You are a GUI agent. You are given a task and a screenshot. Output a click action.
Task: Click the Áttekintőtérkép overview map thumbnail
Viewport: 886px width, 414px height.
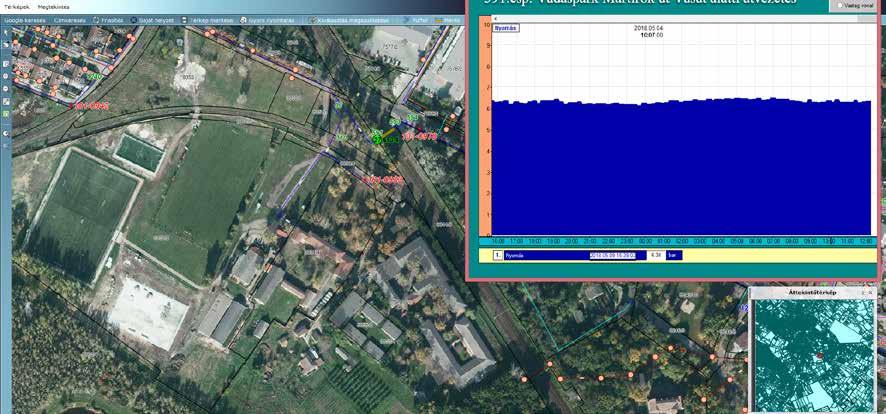(x=814, y=356)
